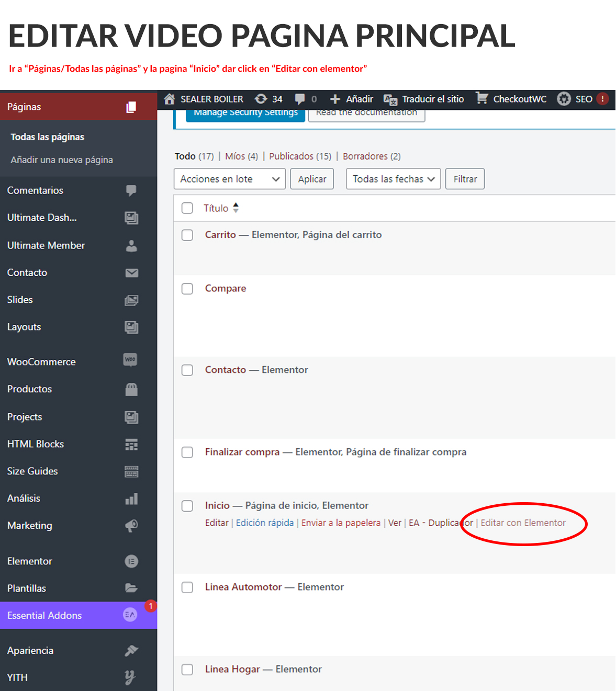616x691 pixels.
Task: Click the Traducir el sitio translate icon
Action: tap(390, 99)
